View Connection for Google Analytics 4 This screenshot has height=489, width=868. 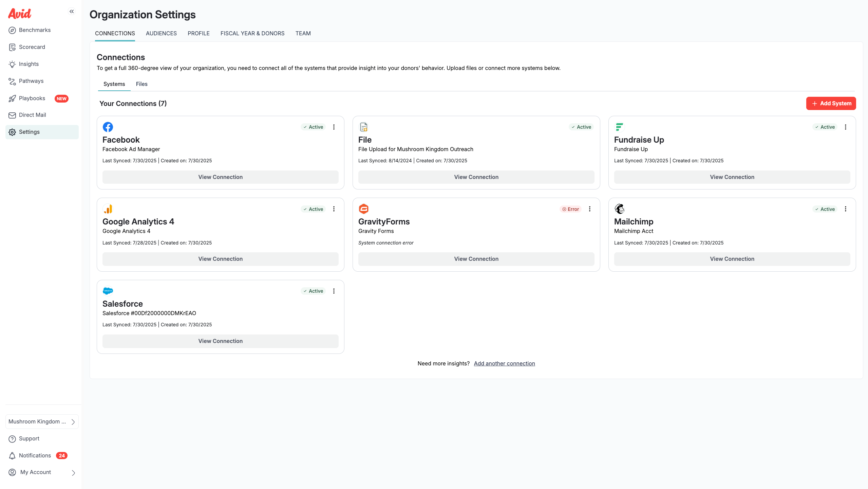pyautogui.click(x=221, y=259)
